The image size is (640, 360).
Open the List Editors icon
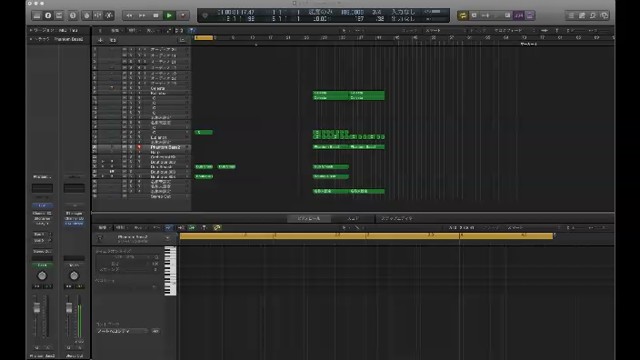[571, 16]
